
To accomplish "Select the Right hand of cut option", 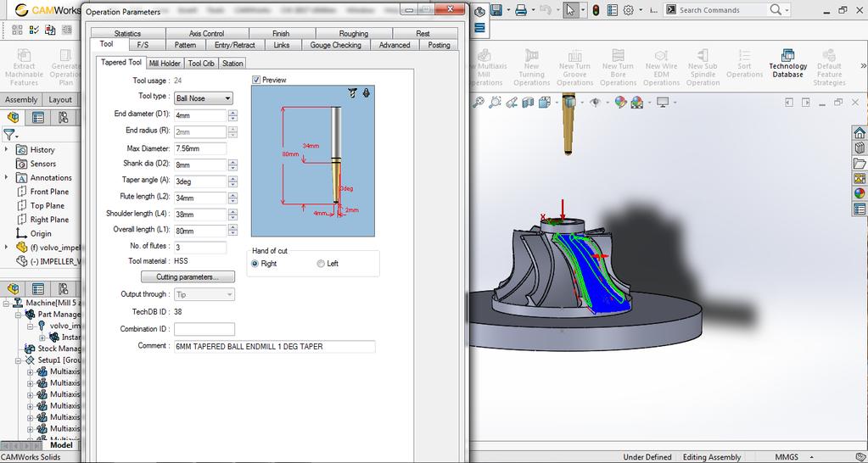I will point(255,264).
